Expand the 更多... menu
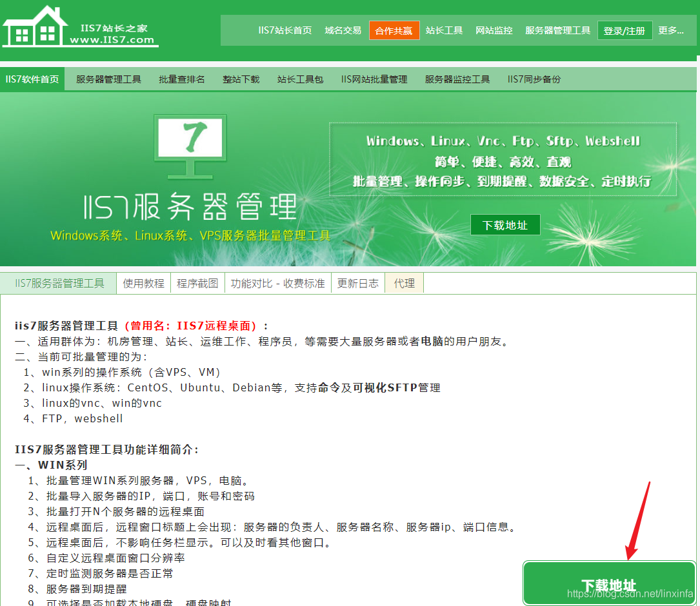Screen dimensions: 700x606 click(671, 30)
